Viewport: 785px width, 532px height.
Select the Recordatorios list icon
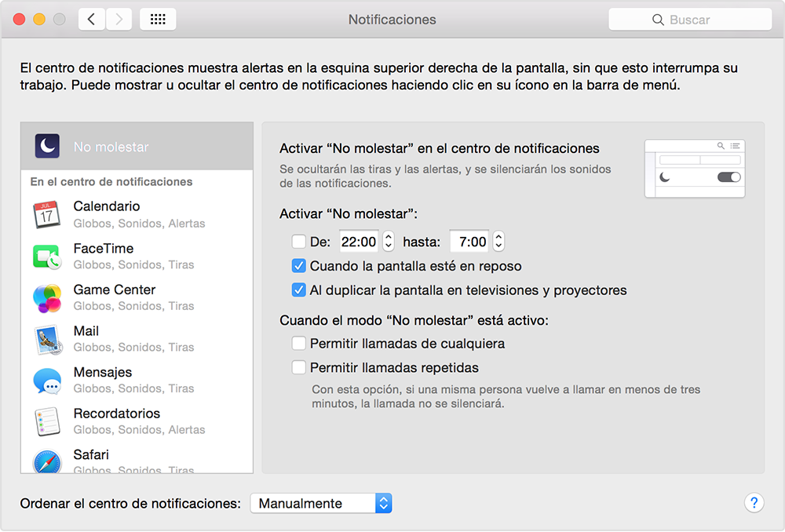click(47, 421)
